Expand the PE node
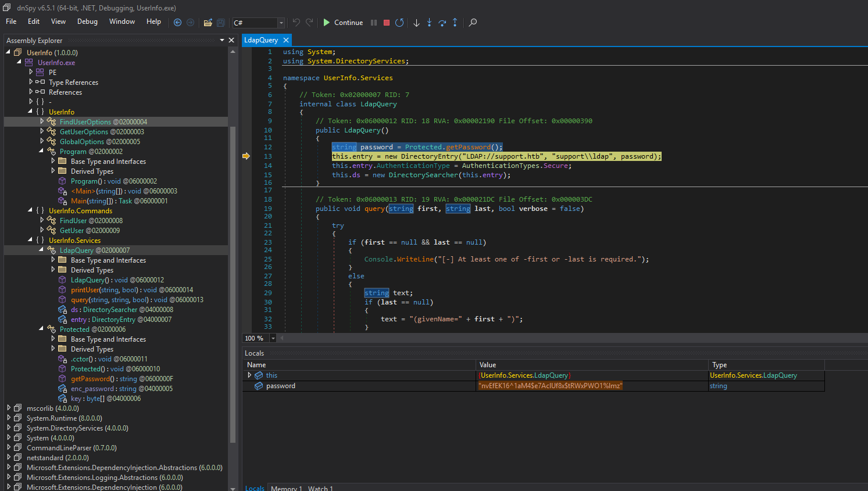The height and width of the screenshot is (491, 868). [31, 72]
